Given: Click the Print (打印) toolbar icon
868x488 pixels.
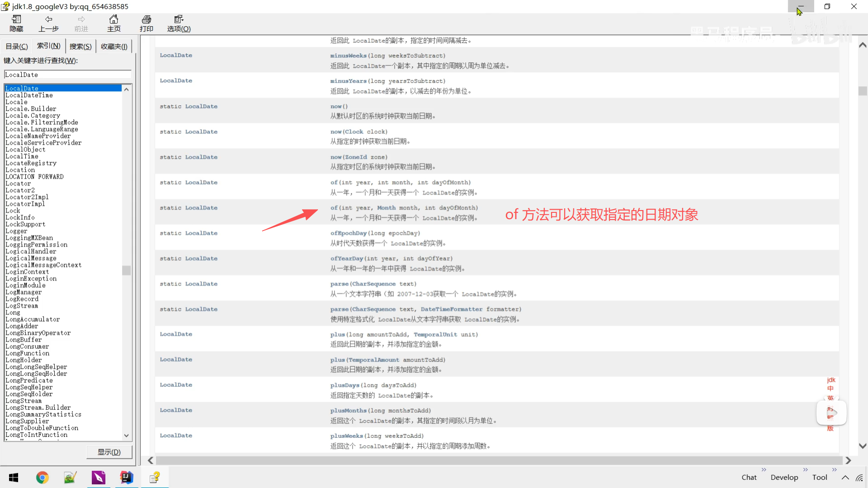Looking at the screenshot, I should [146, 23].
